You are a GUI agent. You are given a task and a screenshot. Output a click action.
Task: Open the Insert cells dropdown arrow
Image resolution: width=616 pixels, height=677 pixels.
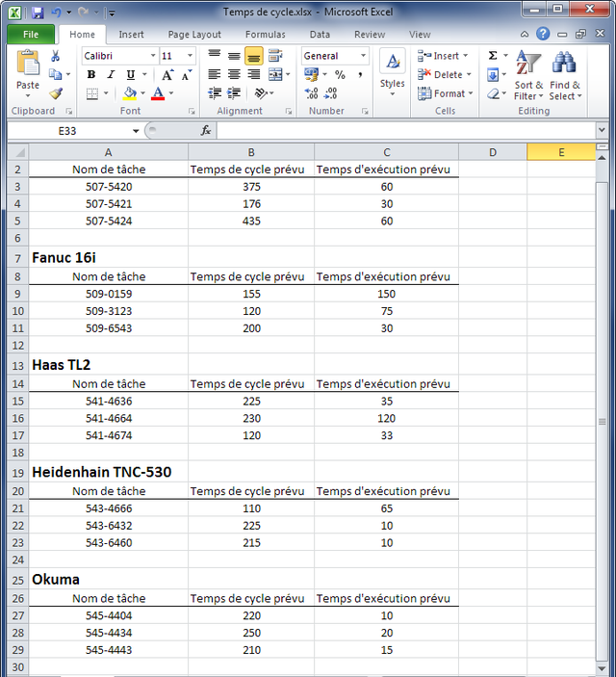(466, 56)
